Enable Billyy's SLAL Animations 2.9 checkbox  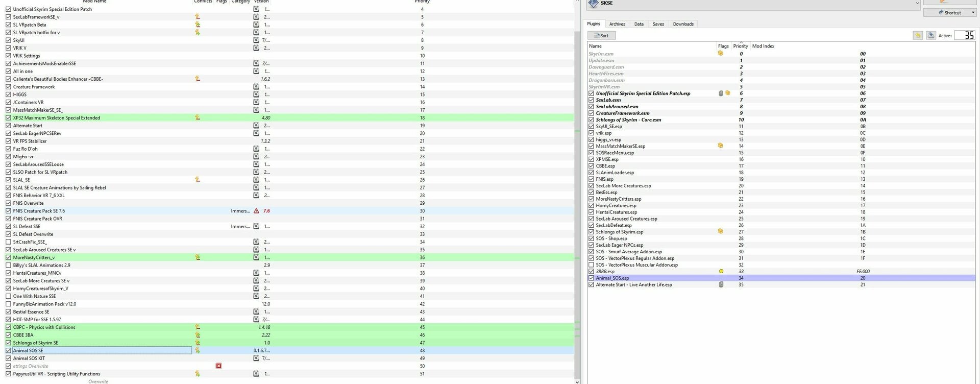tap(8, 265)
